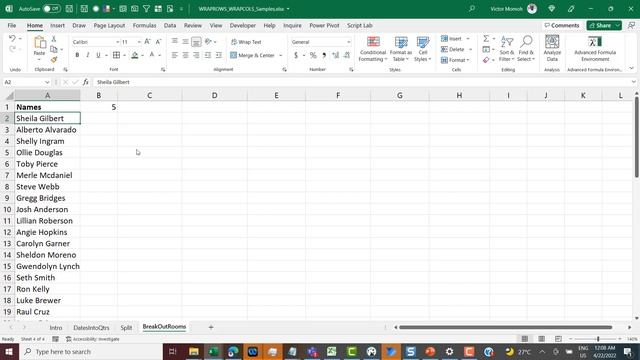640x360 pixels.
Task: Click the Paste icon
Action: click(40, 42)
